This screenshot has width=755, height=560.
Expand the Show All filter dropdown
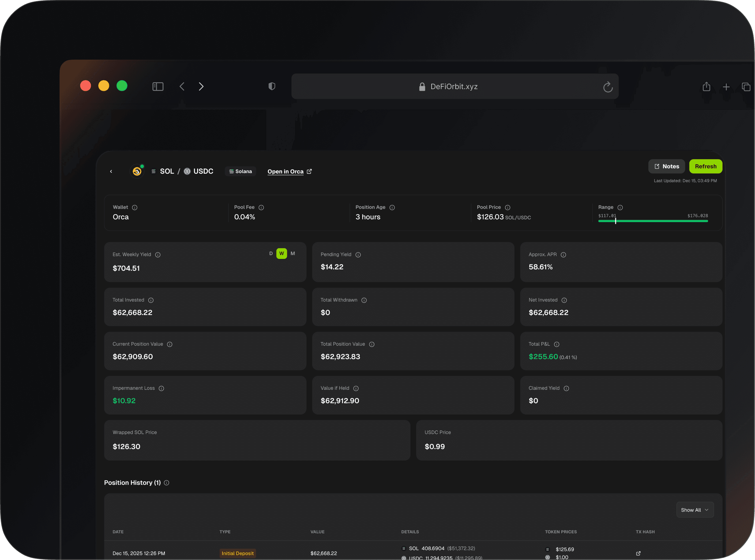(695, 510)
